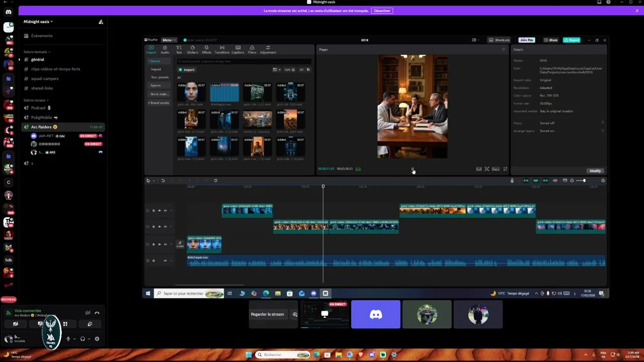Toggle Arrange layers icon in Details panel

point(603,131)
